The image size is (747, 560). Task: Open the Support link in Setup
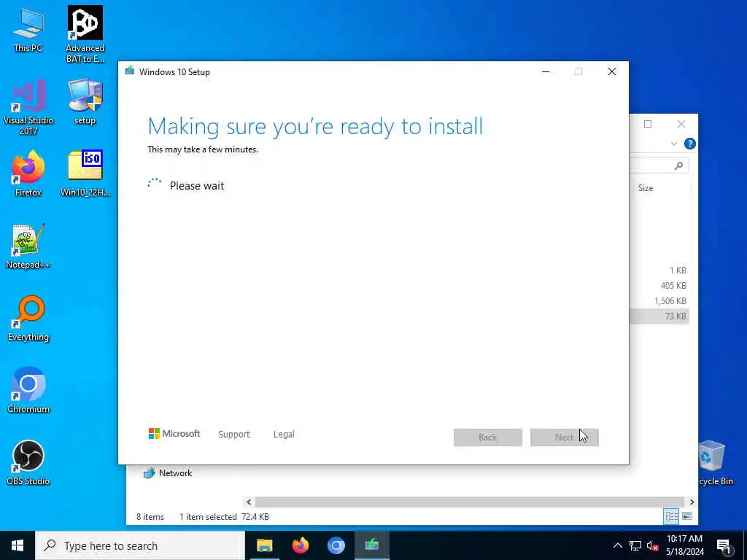coord(234,435)
